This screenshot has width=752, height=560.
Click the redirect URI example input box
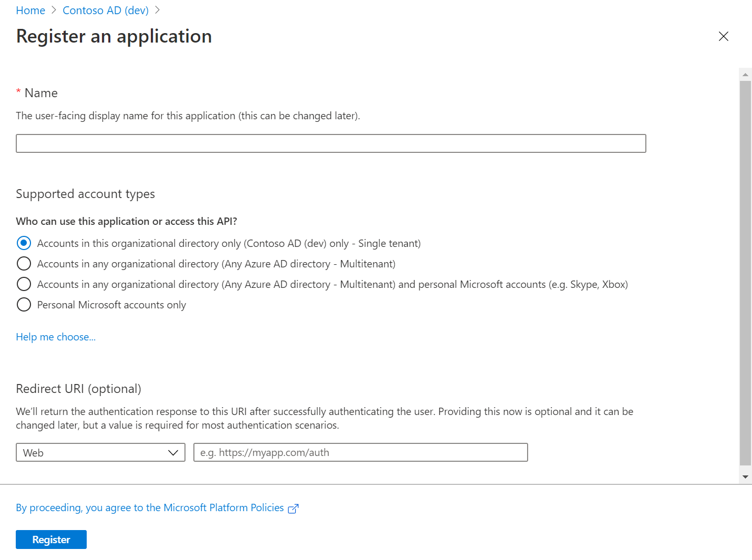pyautogui.click(x=360, y=452)
